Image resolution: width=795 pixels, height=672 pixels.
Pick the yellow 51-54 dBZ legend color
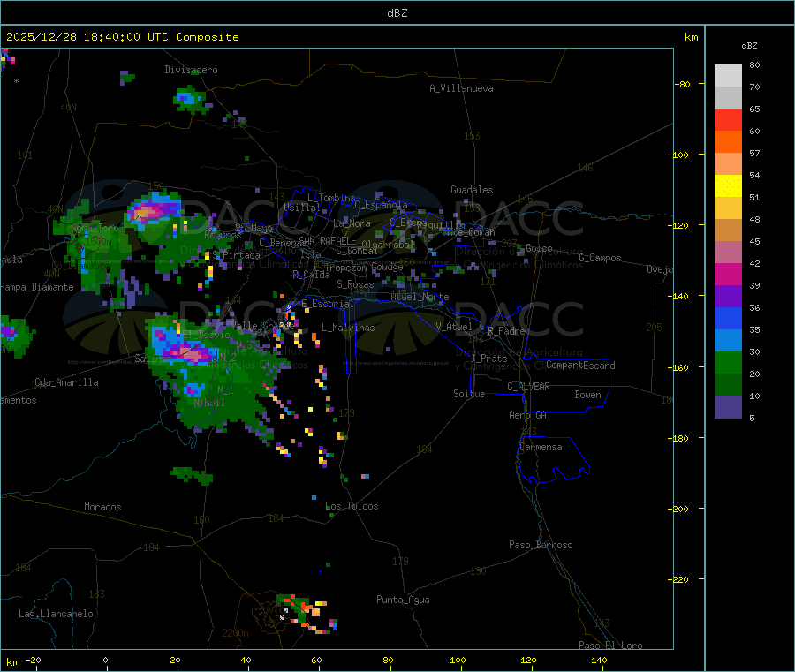click(x=728, y=186)
